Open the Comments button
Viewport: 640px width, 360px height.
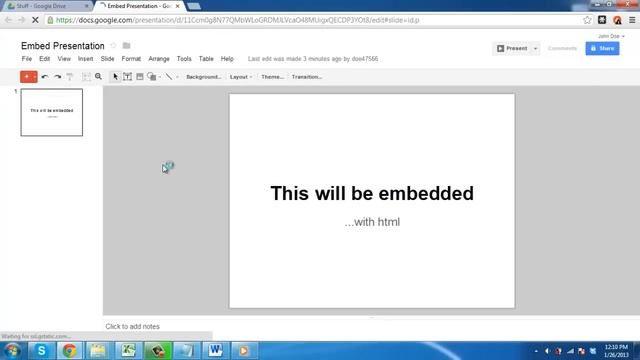(562, 48)
